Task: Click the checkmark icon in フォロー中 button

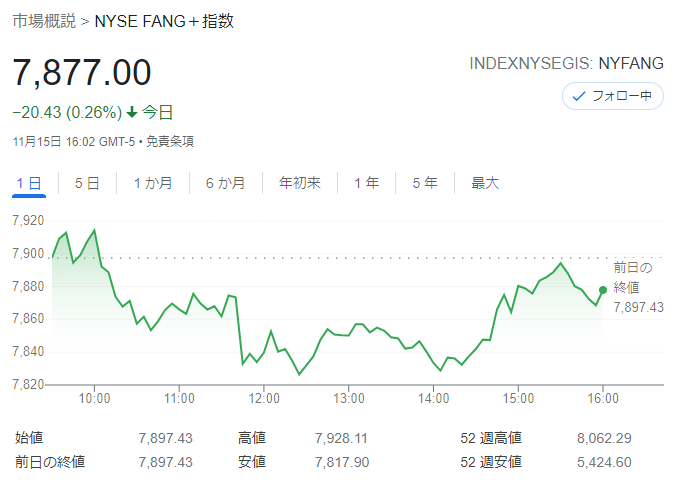Action: tap(579, 96)
